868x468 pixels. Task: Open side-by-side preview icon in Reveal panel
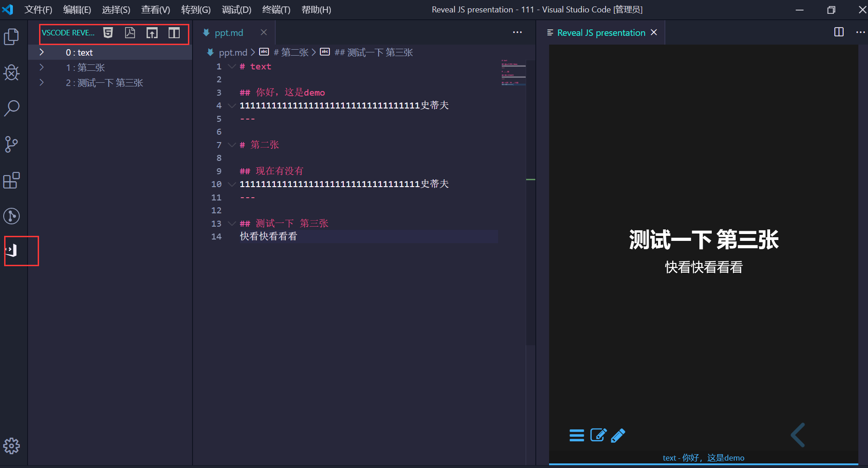click(174, 33)
